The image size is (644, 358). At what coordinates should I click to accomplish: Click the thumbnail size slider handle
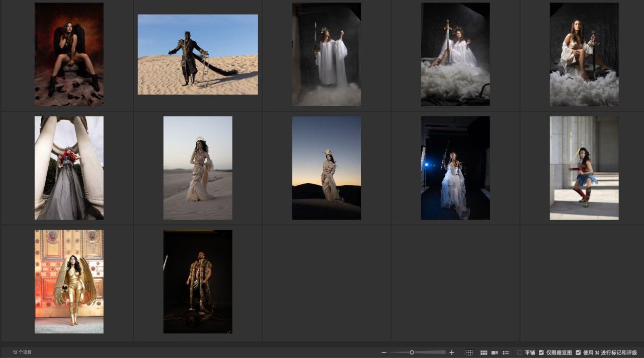click(412, 352)
